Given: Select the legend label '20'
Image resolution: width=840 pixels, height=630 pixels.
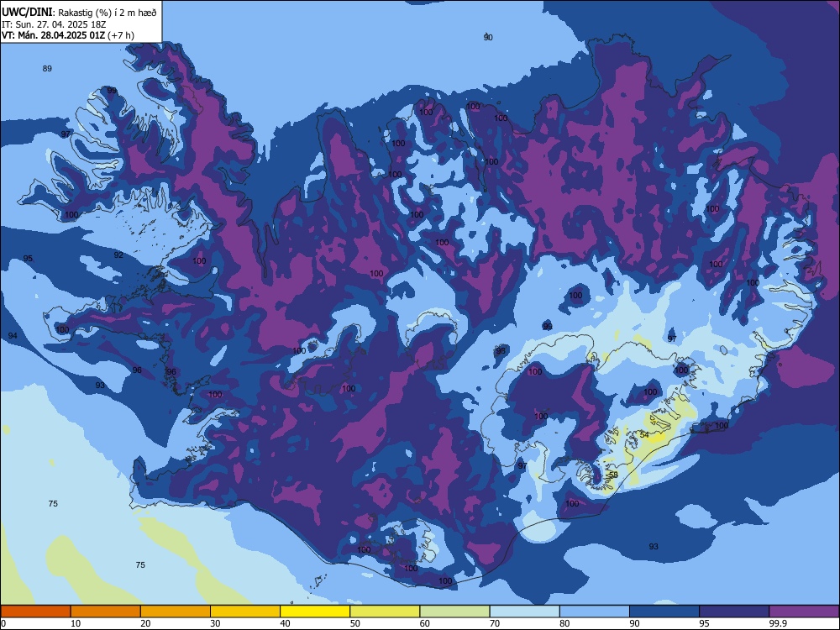Looking at the screenshot, I should click(145, 623).
